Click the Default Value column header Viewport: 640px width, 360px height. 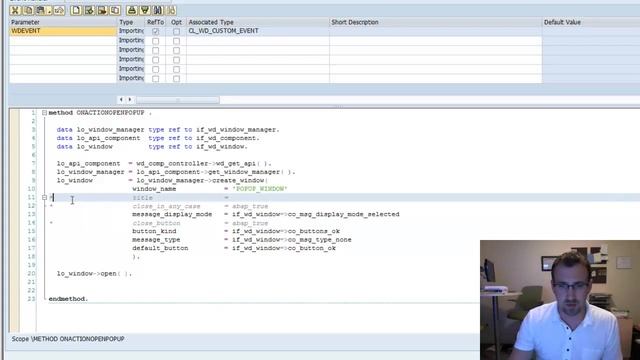click(x=591, y=22)
